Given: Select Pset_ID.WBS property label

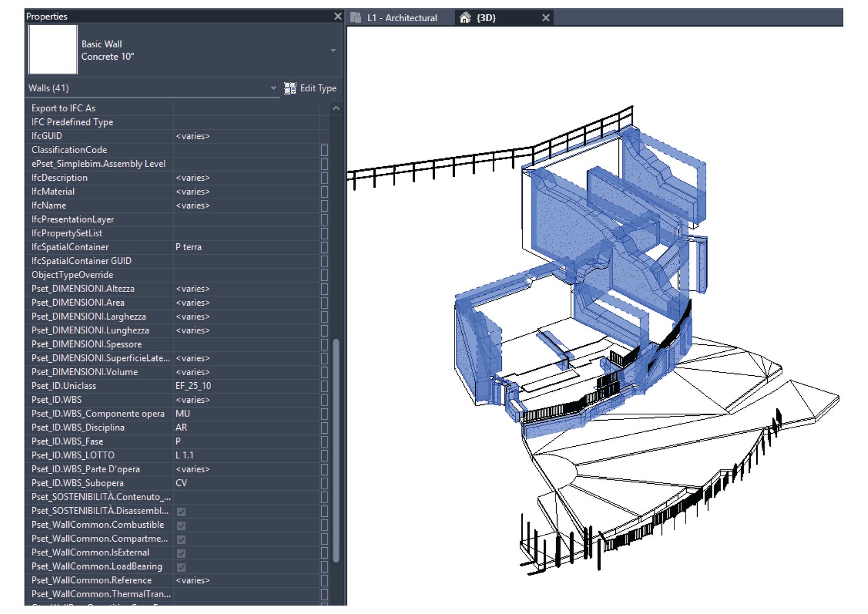Looking at the screenshot, I should coord(56,400).
